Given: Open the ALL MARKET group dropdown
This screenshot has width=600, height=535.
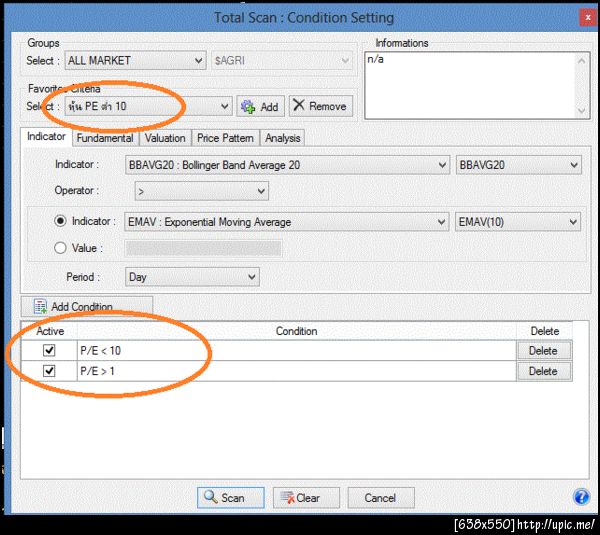Looking at the screenshot, I should (x=135, y=60).
